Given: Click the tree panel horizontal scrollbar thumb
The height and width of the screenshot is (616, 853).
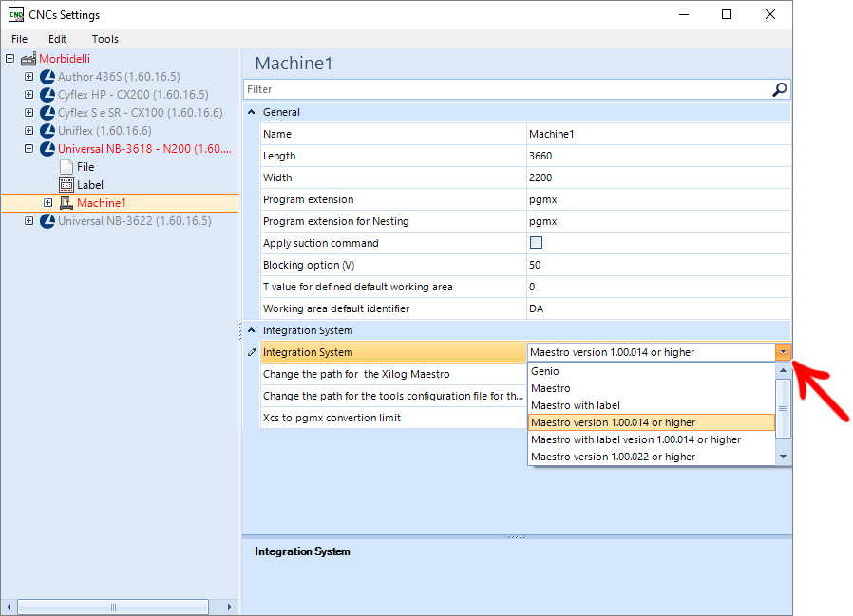Looking at the screenshot, I should click(x=113, y=607).
